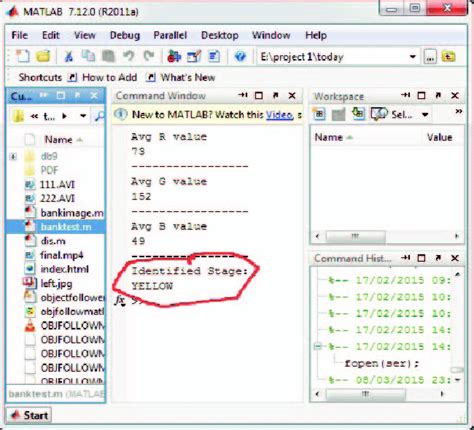Click the Workspace horizontal scrollbar thumb
The image size is (474, 430).
(x=355, y=237)
